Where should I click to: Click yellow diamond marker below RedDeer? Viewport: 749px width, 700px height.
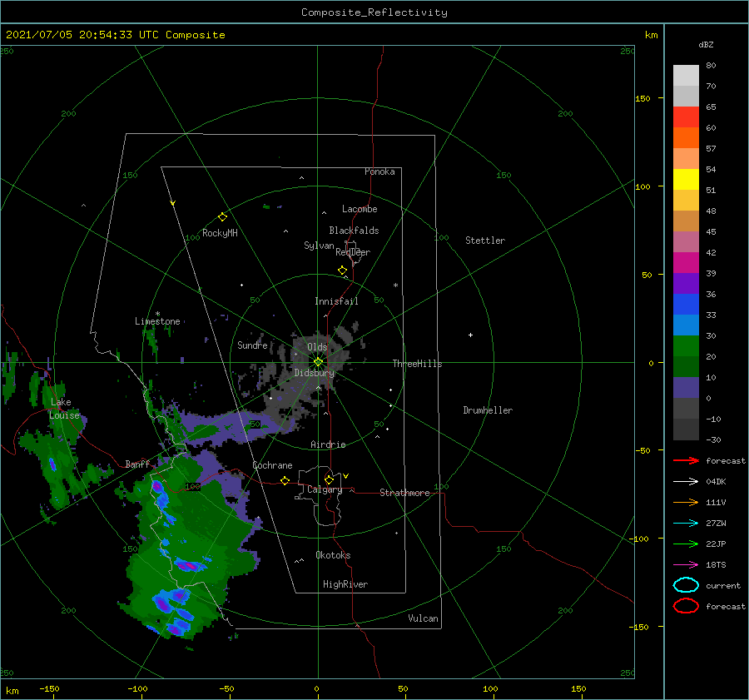tap(342, 271)
